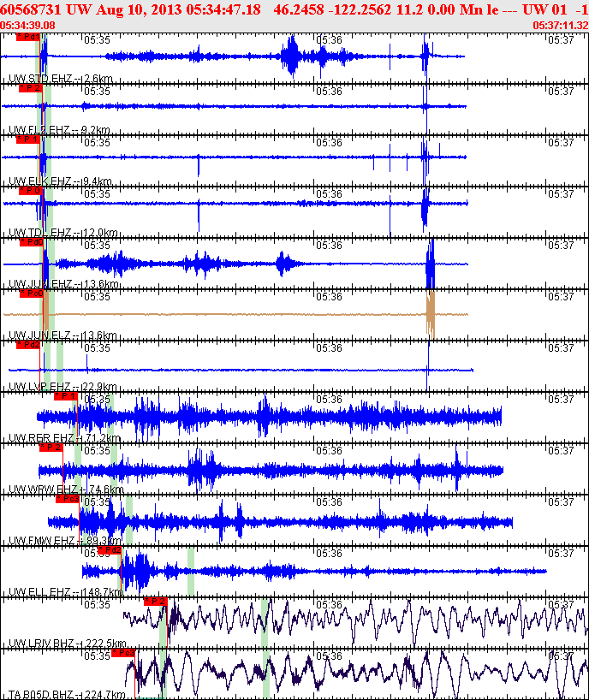Click the 05:36 tick label on STD row
Image resolution: width=589 pixels, height=700 pixels.
pyautogui.click(x=329, y=40)
